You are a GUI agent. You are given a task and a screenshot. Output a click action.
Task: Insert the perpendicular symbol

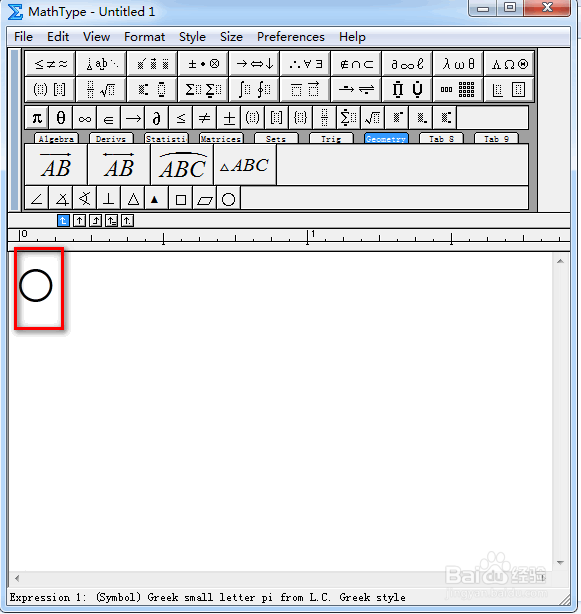click(109, 199)
